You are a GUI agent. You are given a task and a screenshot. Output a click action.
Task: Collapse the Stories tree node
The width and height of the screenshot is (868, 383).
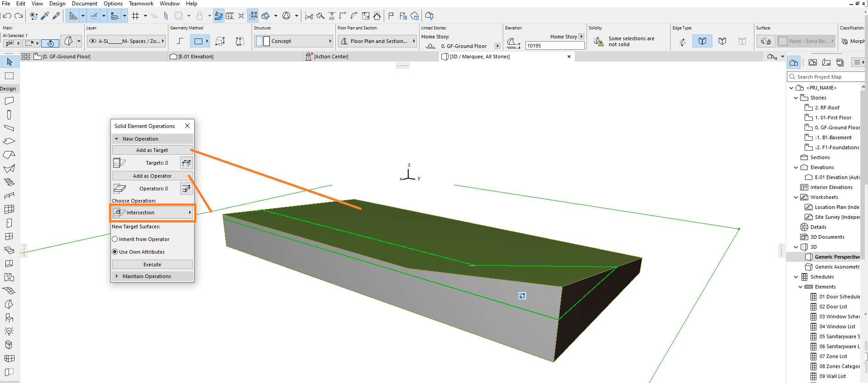[x=796, y=98]
